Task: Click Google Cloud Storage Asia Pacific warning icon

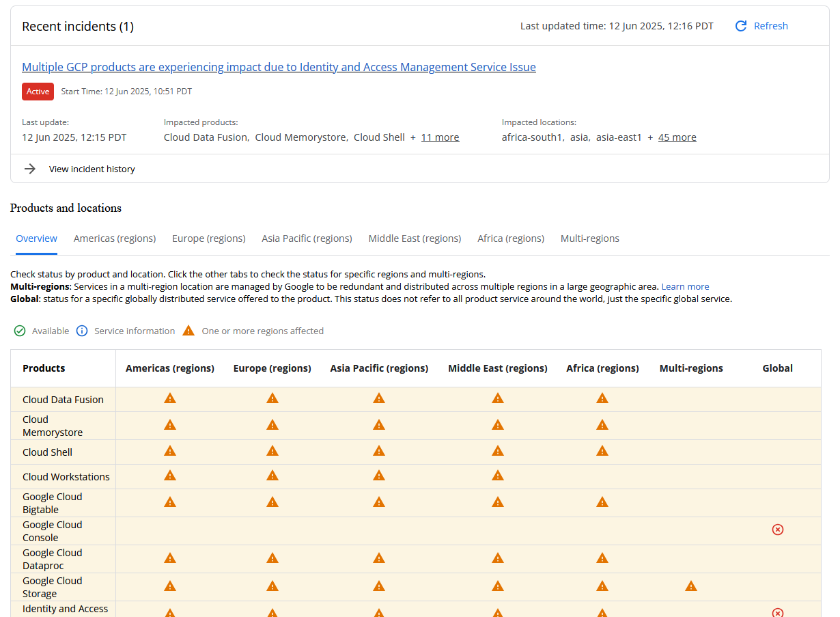Action: click(x=379, y=586)
